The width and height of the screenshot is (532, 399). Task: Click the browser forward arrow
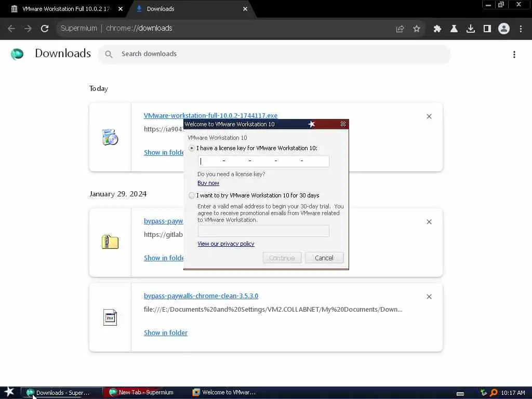pyautogui.click(x=28, y=29)
